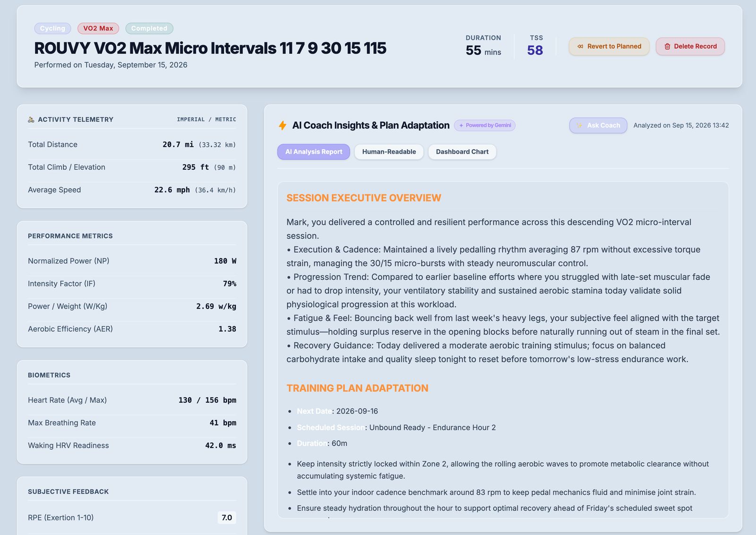Click the VO2 Max tag
This screenshot has height=535, width=756.
(98, 28)
